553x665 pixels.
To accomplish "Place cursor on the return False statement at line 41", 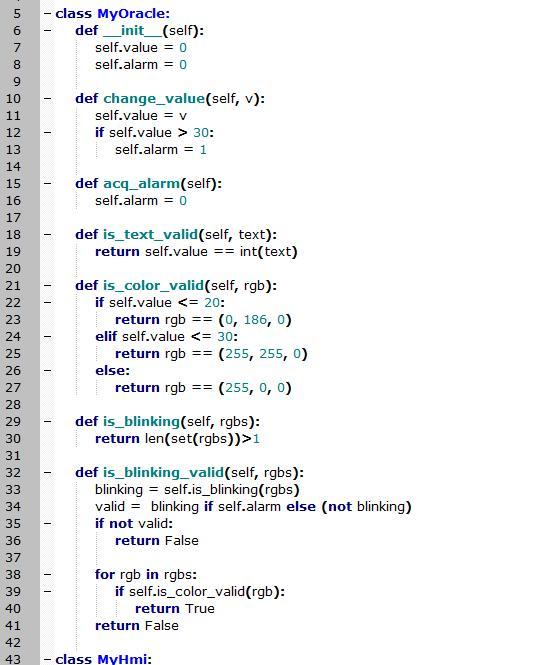I will point(137,626).
